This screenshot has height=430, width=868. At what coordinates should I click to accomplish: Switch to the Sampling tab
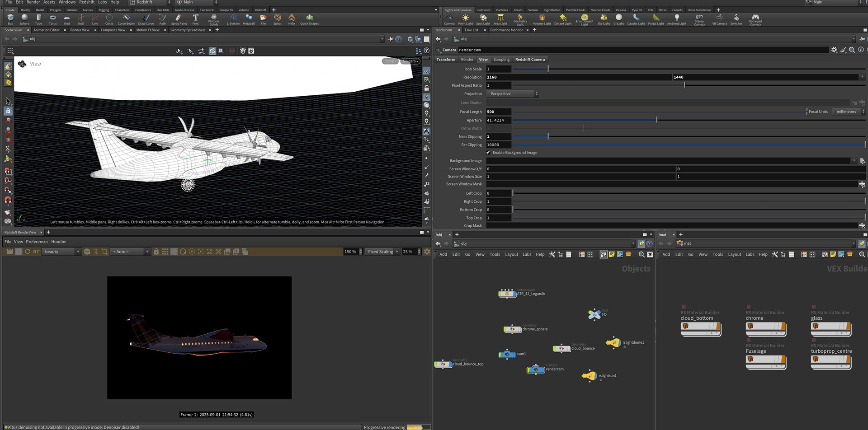click(501, 60)
